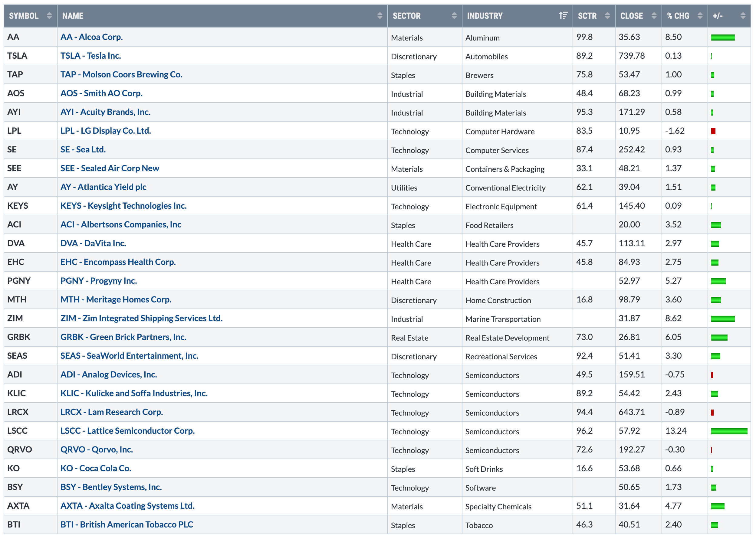
Task: Click the LPL red change bar
Action: 713,131
